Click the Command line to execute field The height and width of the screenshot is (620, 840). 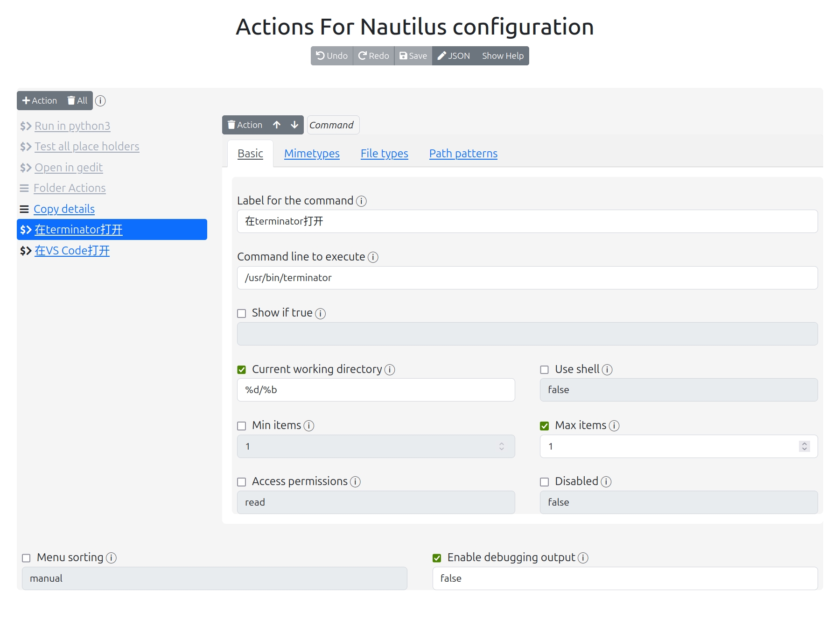click(x=527, y=278)
